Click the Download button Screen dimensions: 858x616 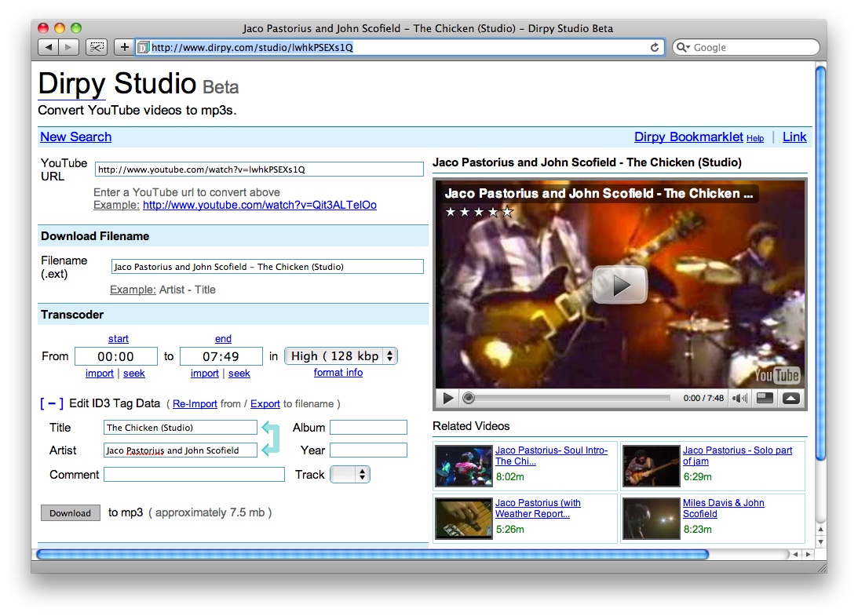70,513
